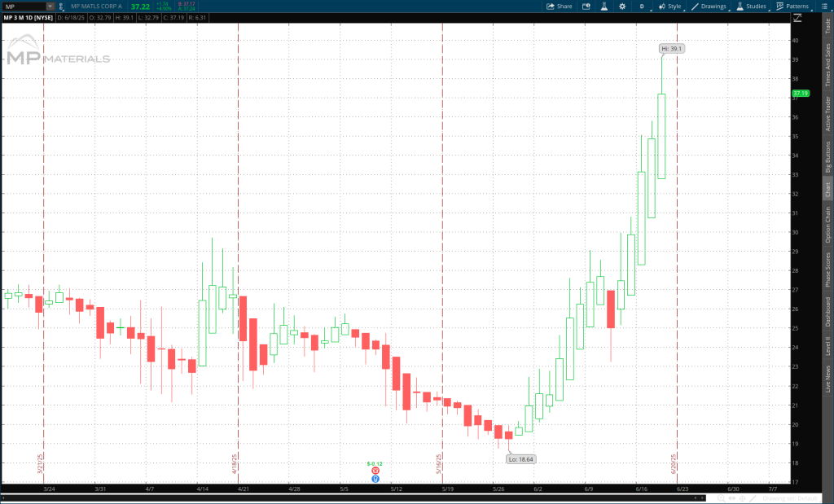Open the Style dropdown menu
Viewport: 834px width, 504px height.
tap(670, 7)
